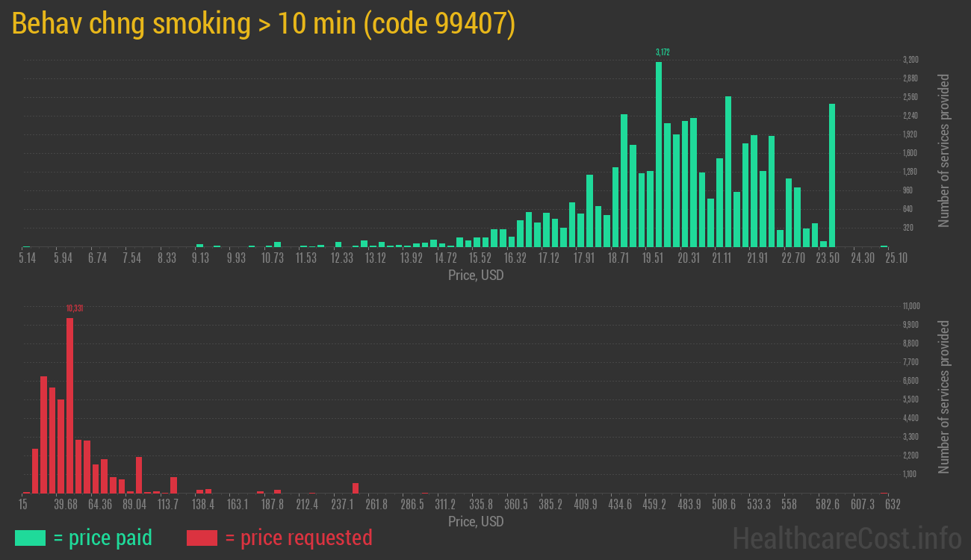971x560 pixels.
Task: Click the small red bar near 237.1
Action: pos(356,488)
